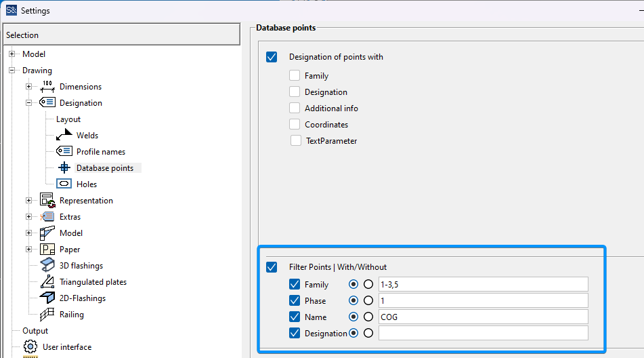Screen dimensions: 644x358
Task: Open the Output tree item
Action: [35, 330]
